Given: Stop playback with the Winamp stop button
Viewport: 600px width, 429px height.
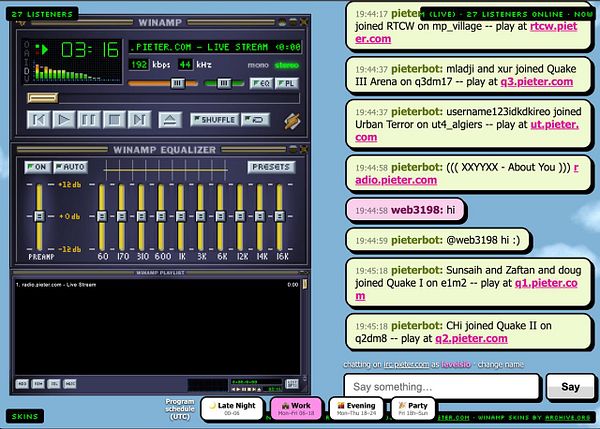Looking at the screenshot, I should [114, 120].
